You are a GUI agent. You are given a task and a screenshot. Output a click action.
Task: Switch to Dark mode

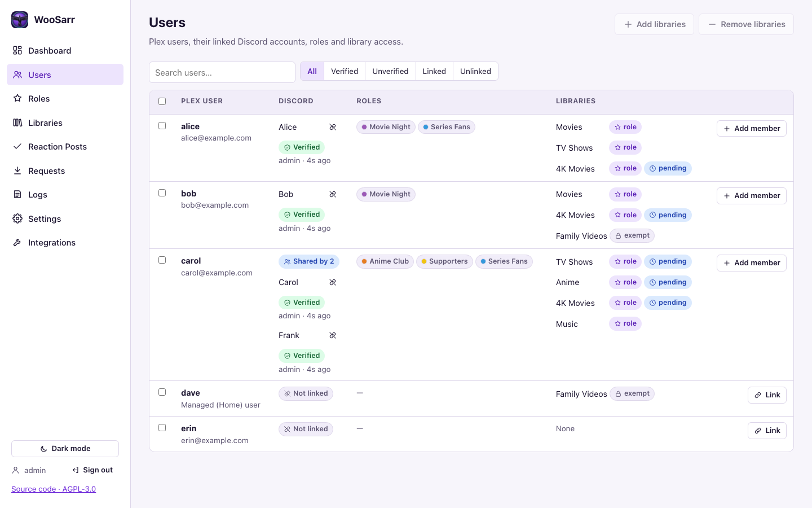coord(65,449)
